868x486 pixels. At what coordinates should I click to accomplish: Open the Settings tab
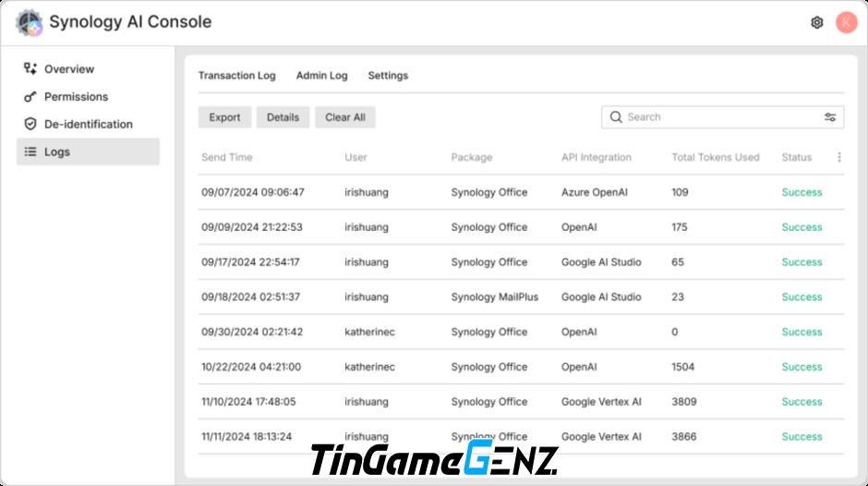(x=388, y=76)
